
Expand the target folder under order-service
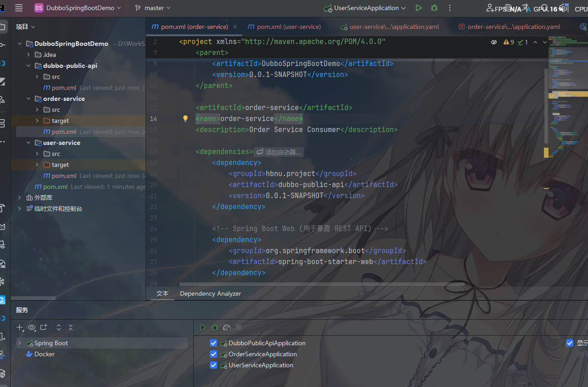37,121
